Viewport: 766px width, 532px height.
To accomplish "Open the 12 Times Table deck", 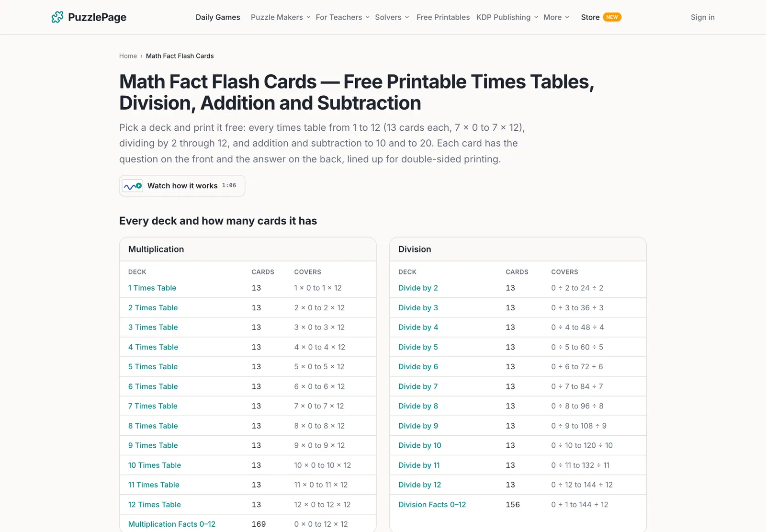I will (x=155, y=505).
